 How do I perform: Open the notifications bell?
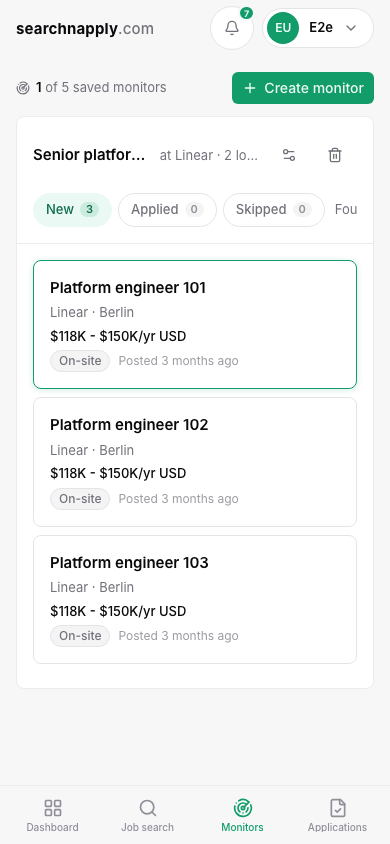(232, 28)
